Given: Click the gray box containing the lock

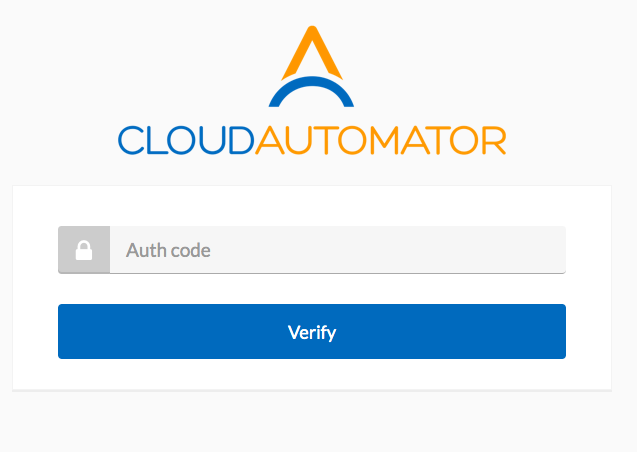Looking at the screenshot, I should point(84,250).
